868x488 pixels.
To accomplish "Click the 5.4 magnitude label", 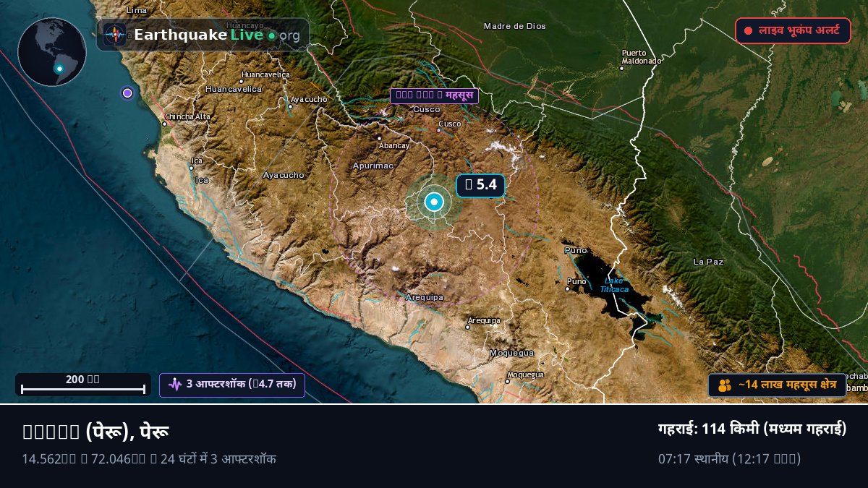I will tap(480, 185).
